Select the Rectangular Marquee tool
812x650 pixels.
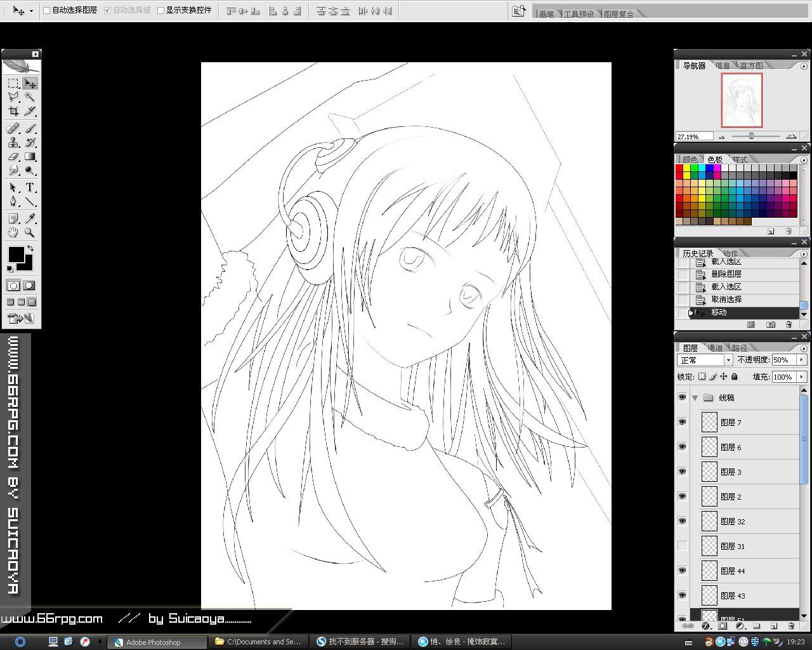tap(13, 83)
